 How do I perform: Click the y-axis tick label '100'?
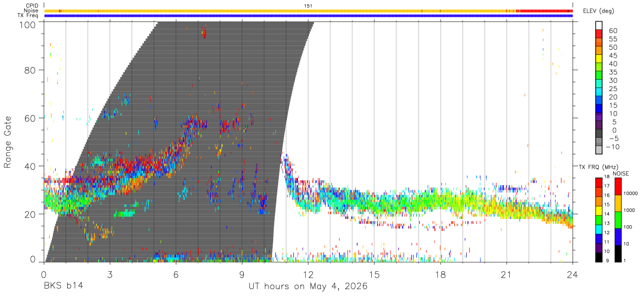point(28,25)
